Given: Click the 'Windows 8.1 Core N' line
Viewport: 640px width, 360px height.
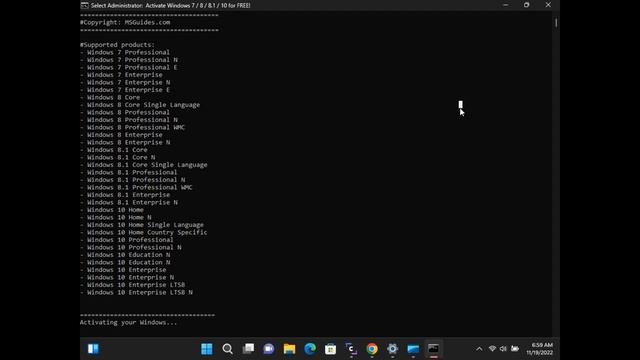Looking at the screenshot, I should click(118, 158).
